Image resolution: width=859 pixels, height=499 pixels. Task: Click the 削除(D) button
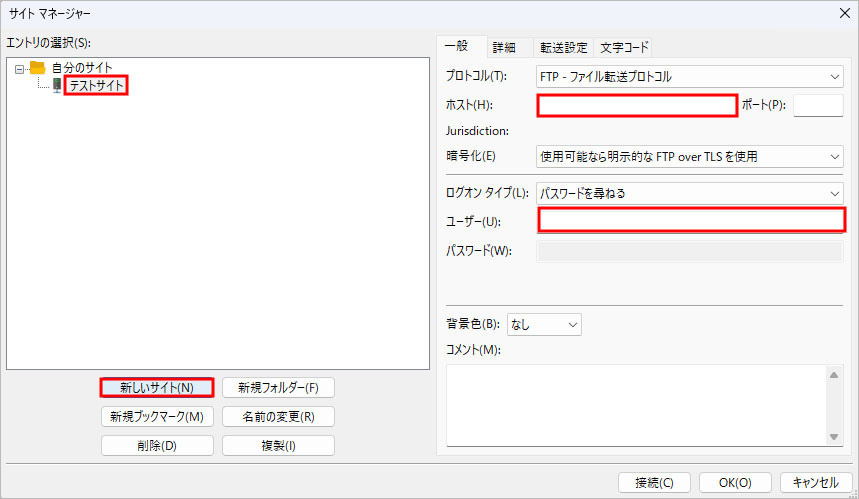[x=157, y=446]
